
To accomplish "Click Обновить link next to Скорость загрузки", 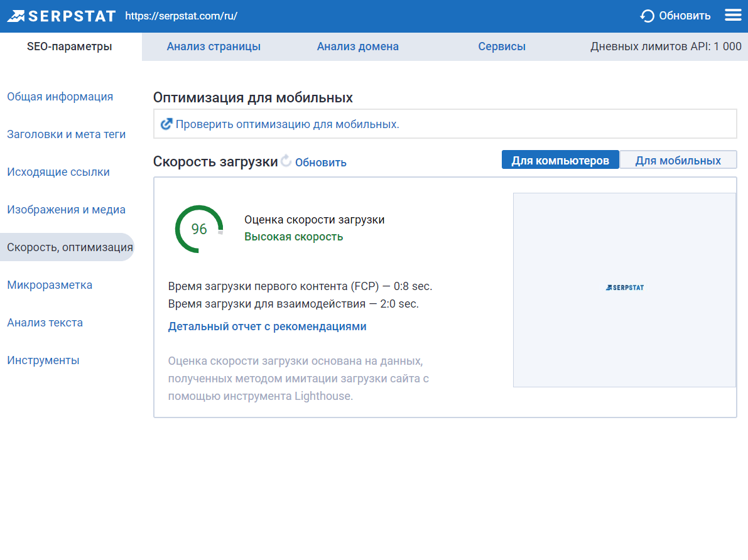I will pos(320,163).
